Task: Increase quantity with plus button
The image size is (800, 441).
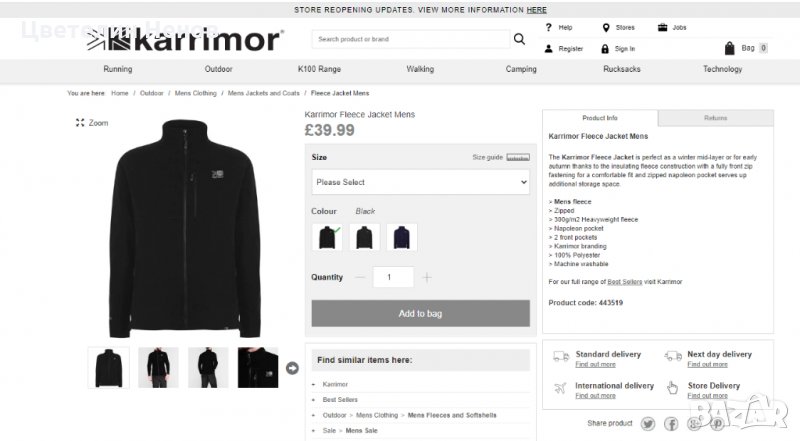Action: tap(427, 277)
